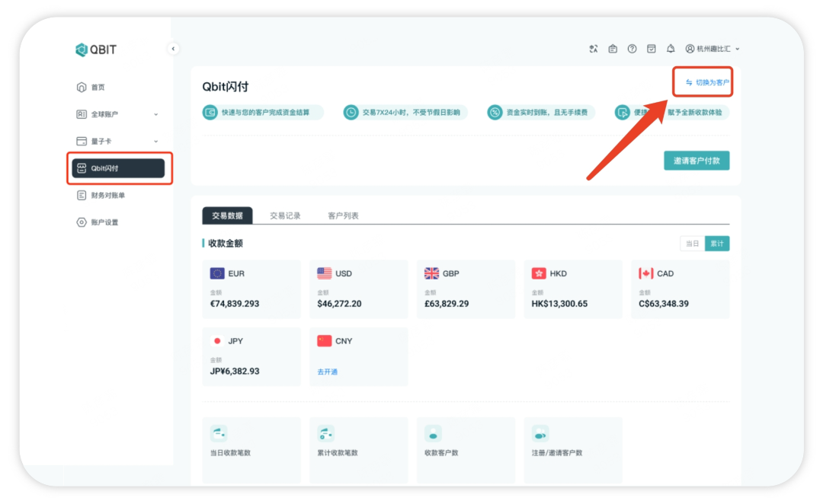The height and width of the screenshot is (504, 823).
Task: Click the USD flag icon
Action: tap(325, 273)
